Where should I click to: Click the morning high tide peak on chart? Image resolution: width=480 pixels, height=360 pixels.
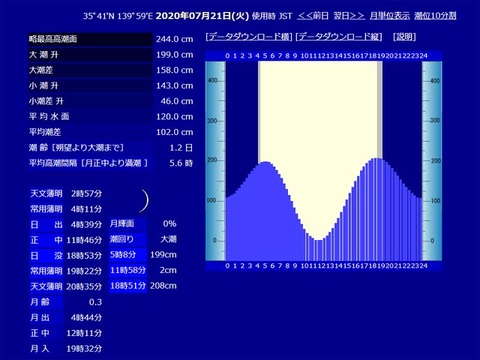click(x=265, y=163)
